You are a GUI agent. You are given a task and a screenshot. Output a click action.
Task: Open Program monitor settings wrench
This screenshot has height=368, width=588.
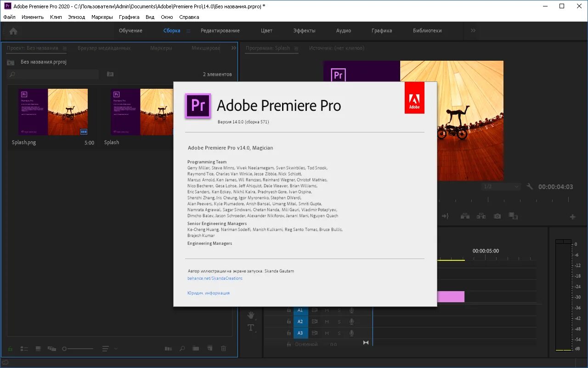point(530,187)
